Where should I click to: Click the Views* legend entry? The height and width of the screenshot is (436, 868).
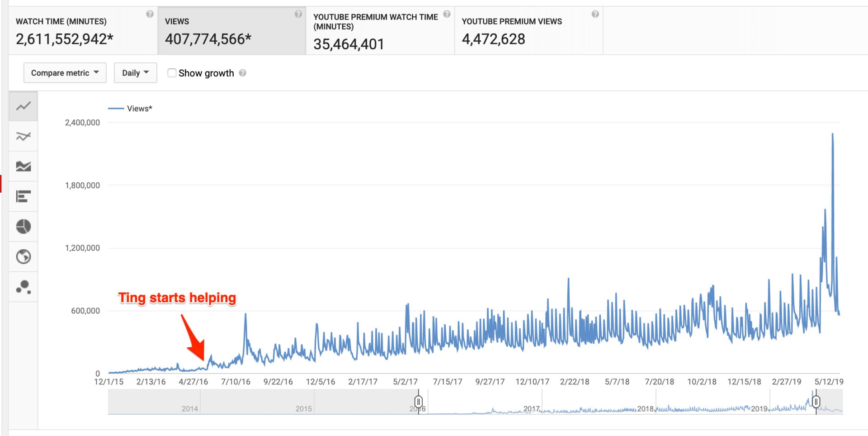click(x=130, y=109)
